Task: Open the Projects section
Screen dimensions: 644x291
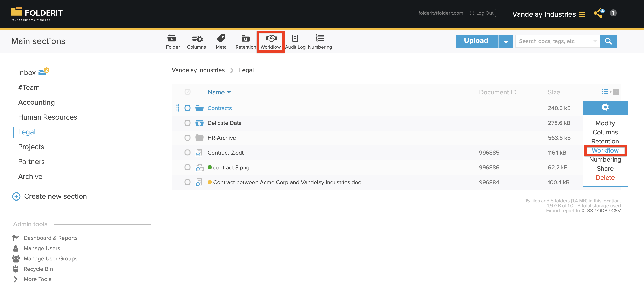Action: coord(31,147)
